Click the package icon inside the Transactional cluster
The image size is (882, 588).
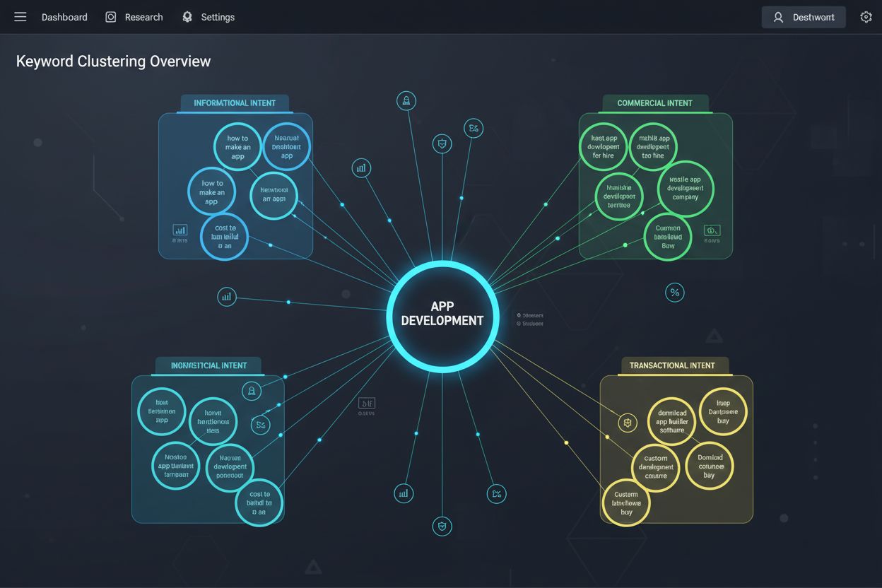tap(627, 422)
